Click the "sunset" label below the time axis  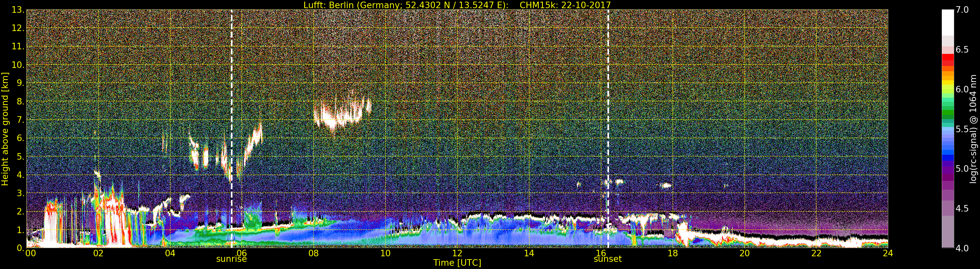(607, 259)
